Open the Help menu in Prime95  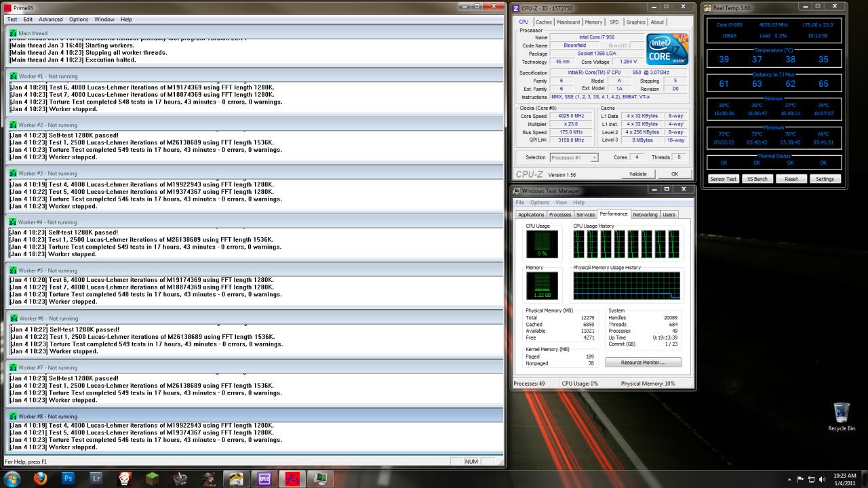126,19
